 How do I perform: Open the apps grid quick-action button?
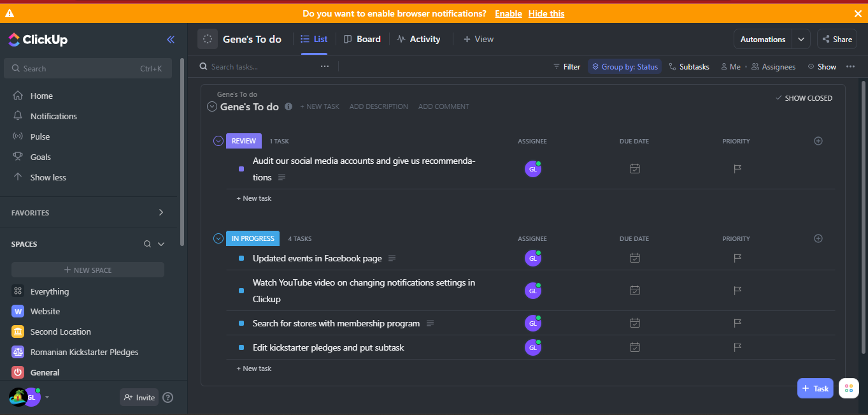[848, 388]
